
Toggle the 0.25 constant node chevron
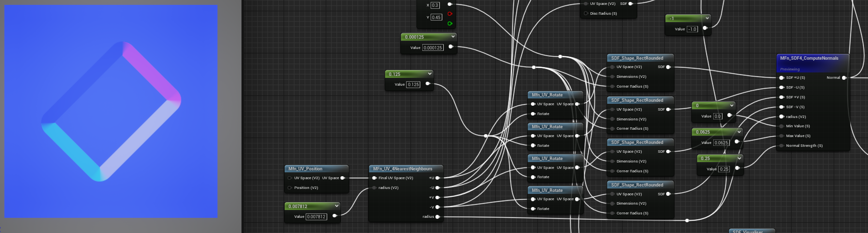click(x=739, y=158)
